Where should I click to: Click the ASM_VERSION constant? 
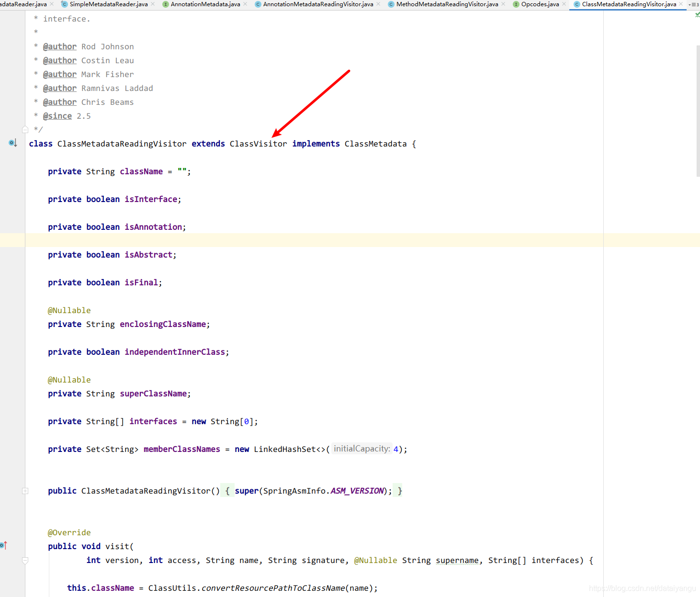tap(357, 491)
